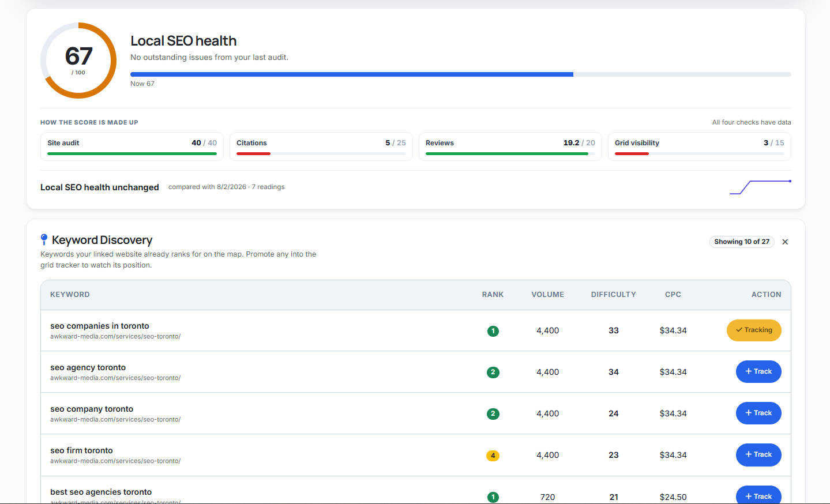The width and height of the screenshot is (830, 504).
Task: Click rank badge 2 for seo agency toronto
Action: (493, 373)
